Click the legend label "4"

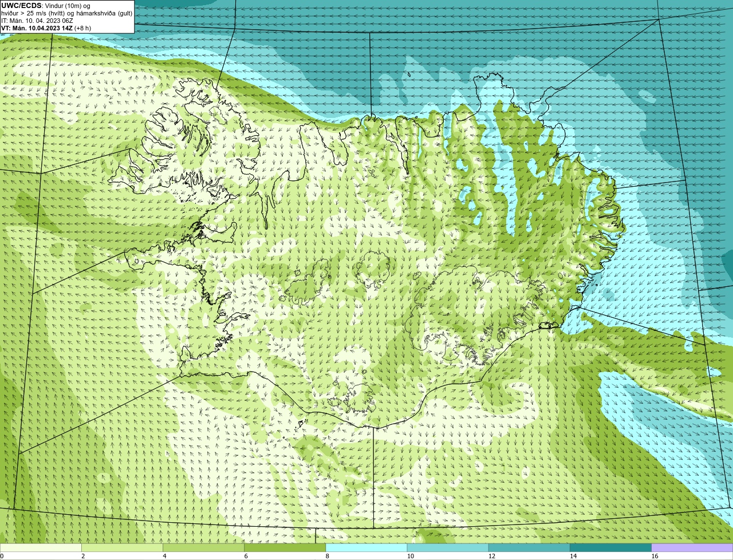164,556
